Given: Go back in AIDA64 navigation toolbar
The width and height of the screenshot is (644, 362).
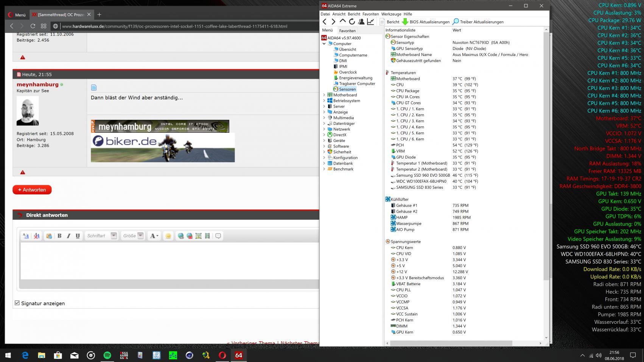Looking at the screenshot, I should [x=324, y=22].
